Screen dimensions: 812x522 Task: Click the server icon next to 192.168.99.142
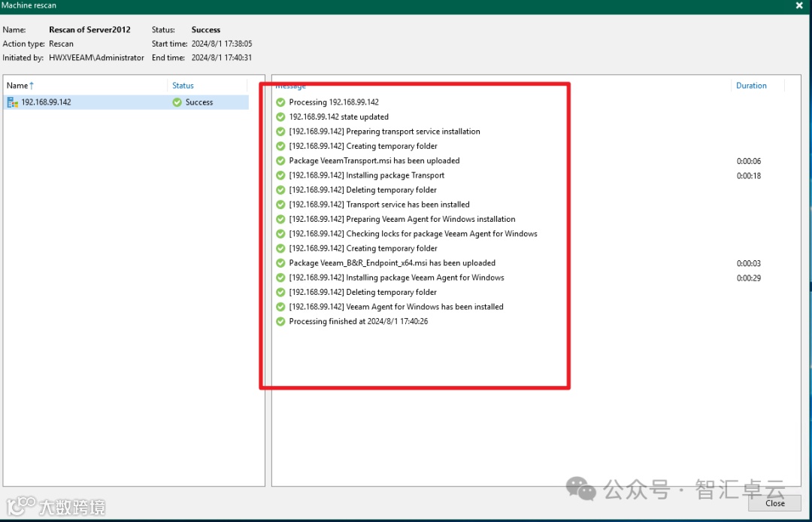coord(13,102)
